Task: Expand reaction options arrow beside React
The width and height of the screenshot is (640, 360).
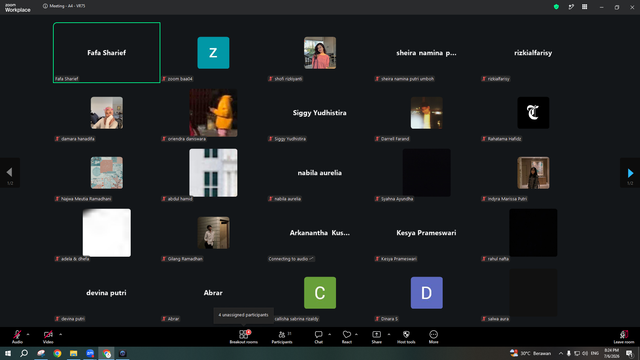Action: (356, 334)
